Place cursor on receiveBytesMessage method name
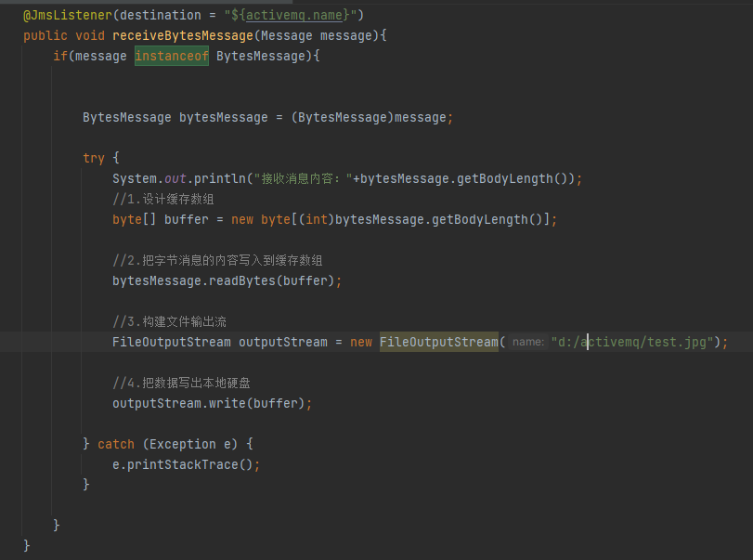 click(x=182, y=35)
